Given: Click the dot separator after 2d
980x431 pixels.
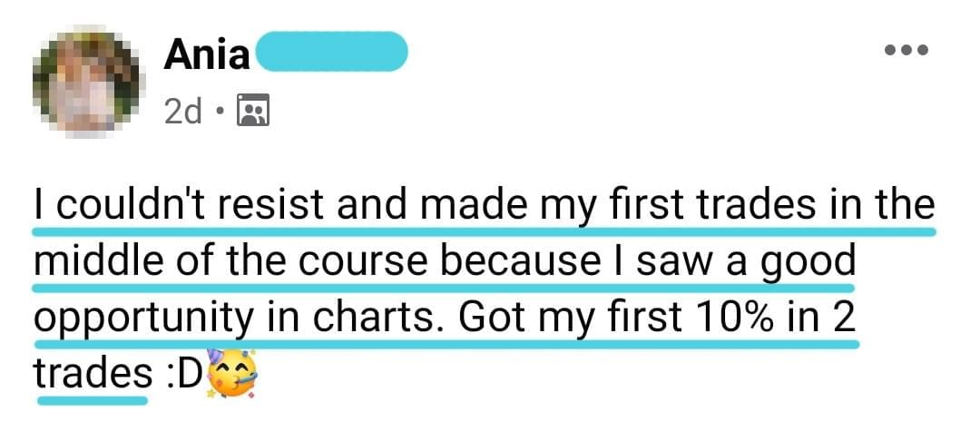Looking at the screenshot, I should (x=220, y=112).
